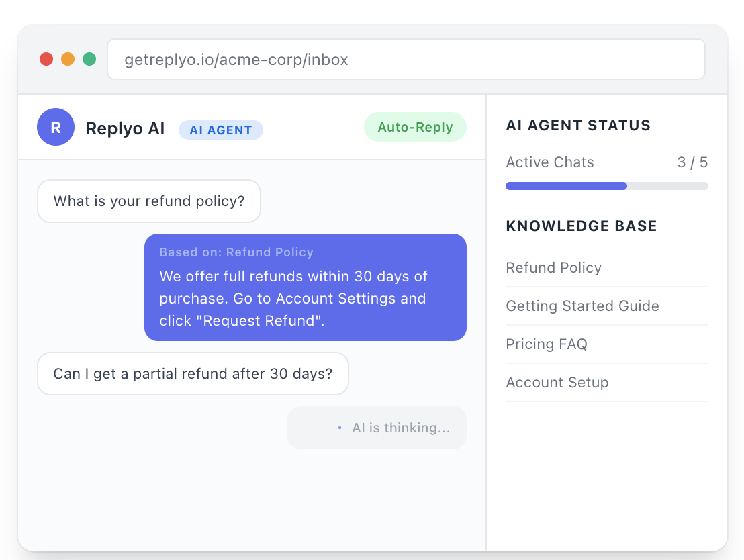Select the partial refund question bubble

click(193, 373)
